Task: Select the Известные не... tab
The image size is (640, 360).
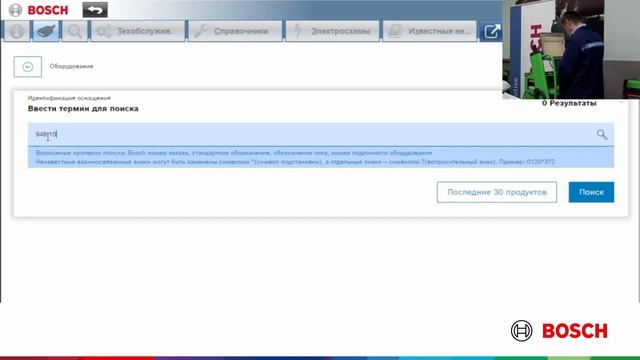Action: pyautogui.click(x=429, y=31)
